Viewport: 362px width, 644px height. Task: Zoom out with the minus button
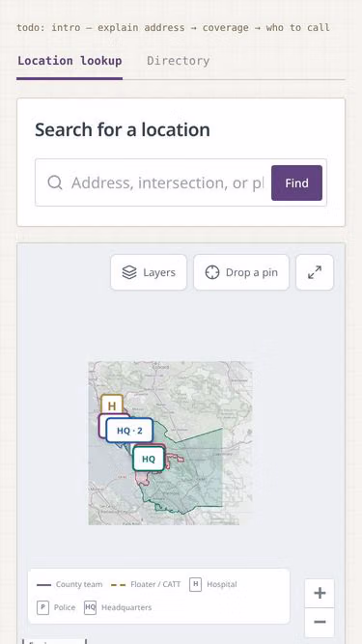tap(320, 622)
